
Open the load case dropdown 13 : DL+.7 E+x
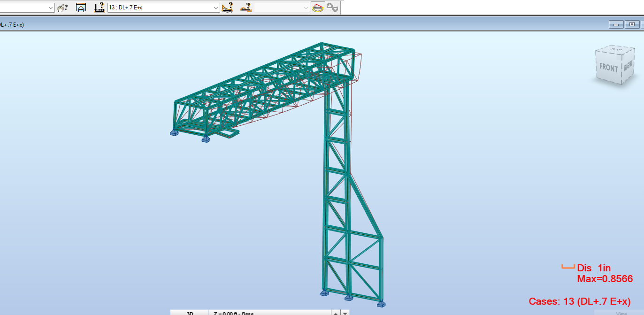pyautogui.click(x=163, y=8)
